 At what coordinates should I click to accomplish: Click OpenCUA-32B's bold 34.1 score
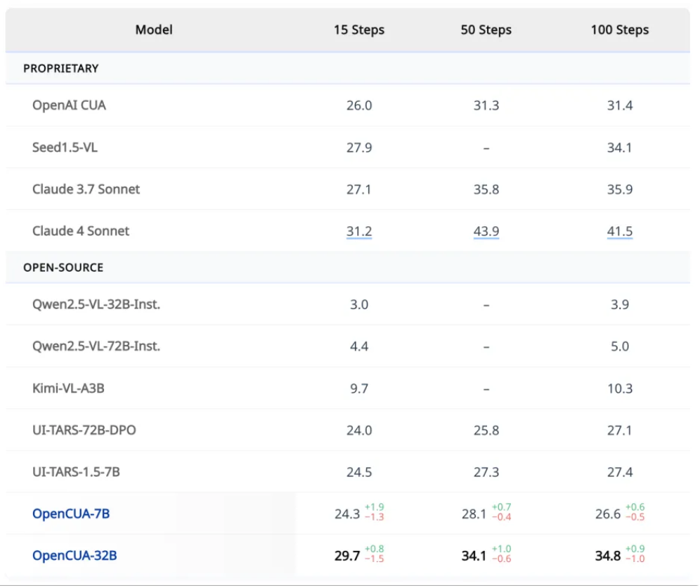(x=474, y=556)
